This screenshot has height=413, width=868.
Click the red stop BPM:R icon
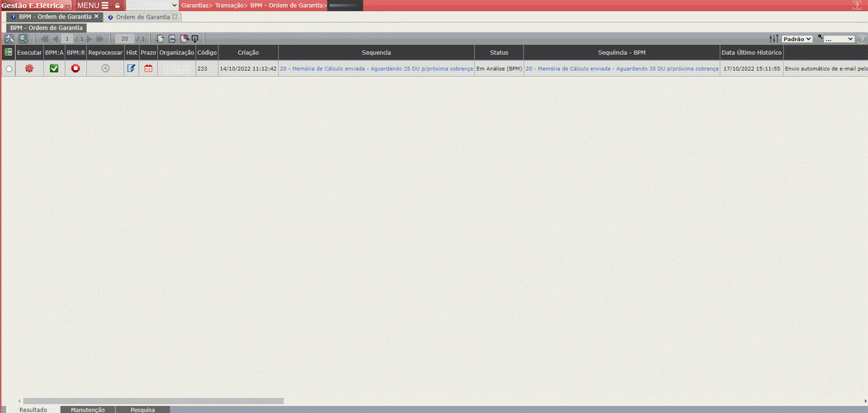coord(76,69)
